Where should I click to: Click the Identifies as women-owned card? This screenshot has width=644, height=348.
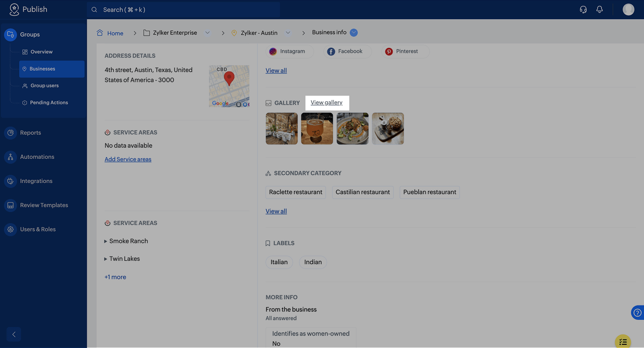pos(311,338)
